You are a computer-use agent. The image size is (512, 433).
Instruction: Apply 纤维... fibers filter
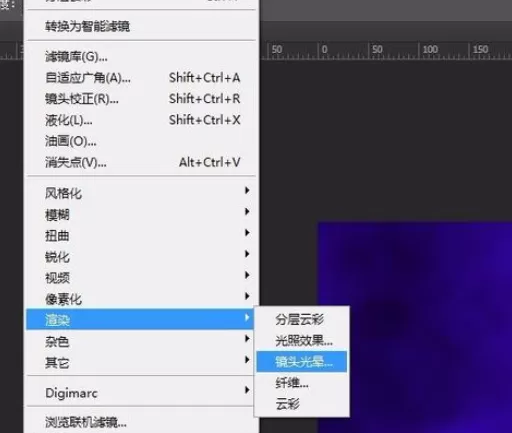[x=302, y=383]
